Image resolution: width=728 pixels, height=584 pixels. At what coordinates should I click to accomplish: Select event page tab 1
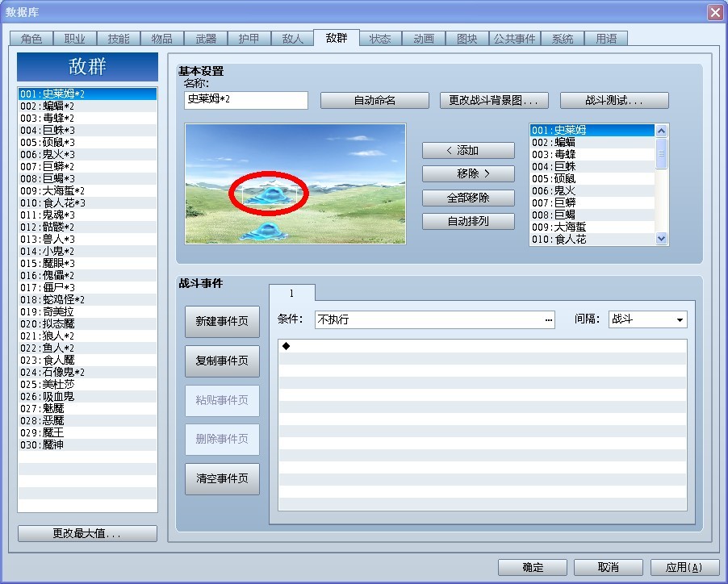tap(291, 293)
